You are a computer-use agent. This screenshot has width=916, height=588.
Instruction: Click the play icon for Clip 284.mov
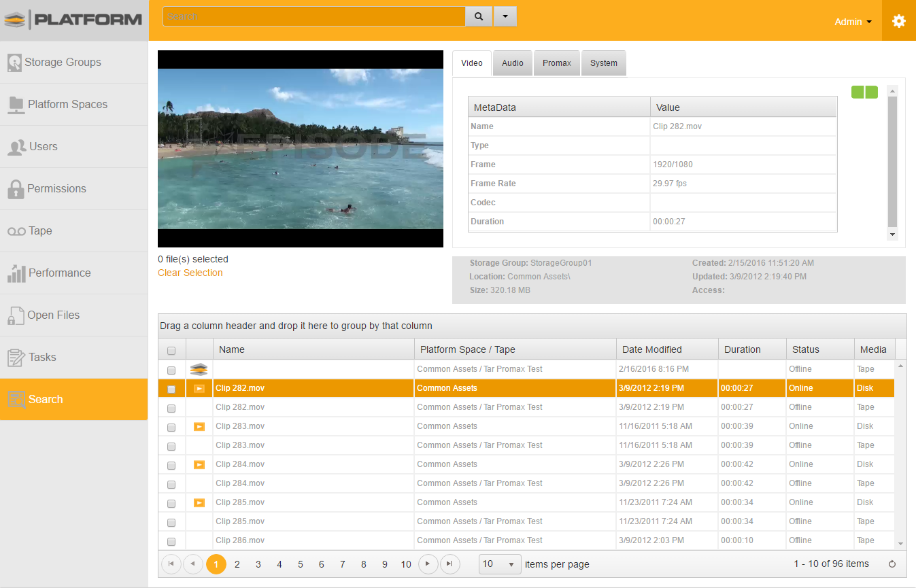pos(199,465)
